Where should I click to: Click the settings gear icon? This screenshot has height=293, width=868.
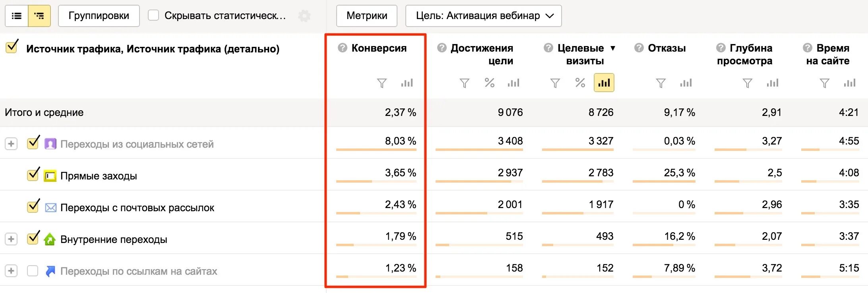point(304,16)
